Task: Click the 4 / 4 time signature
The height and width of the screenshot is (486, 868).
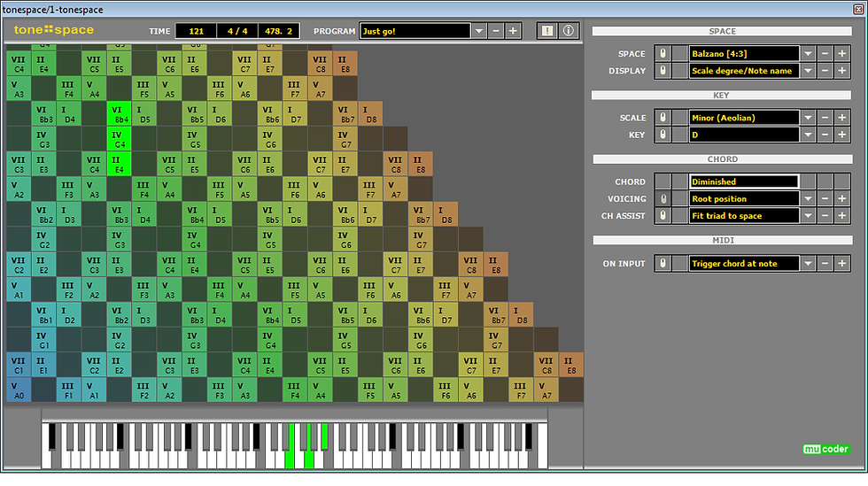Action: [x=237, y=31]
